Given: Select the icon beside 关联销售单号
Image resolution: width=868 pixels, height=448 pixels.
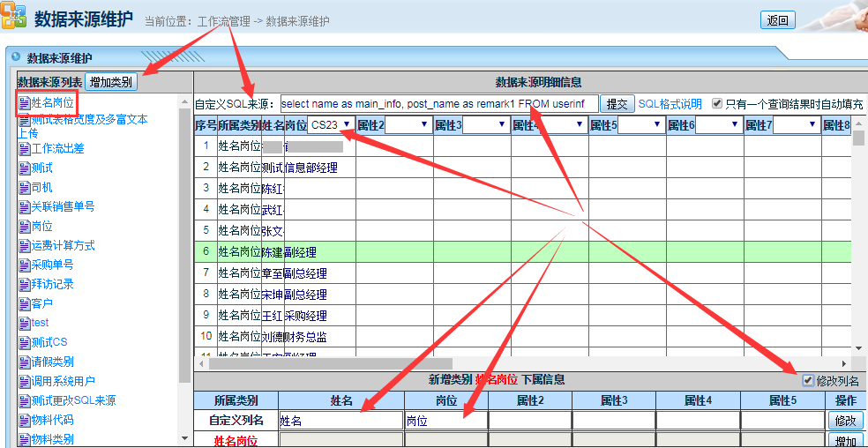Looking at the screenshot, I should click(24, 207).
